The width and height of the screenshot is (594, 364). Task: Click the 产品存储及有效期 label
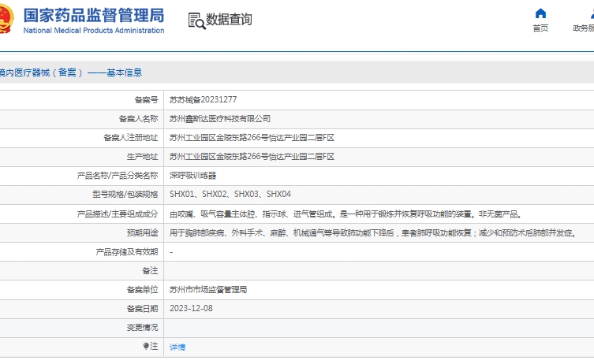[x=127, y=252]
